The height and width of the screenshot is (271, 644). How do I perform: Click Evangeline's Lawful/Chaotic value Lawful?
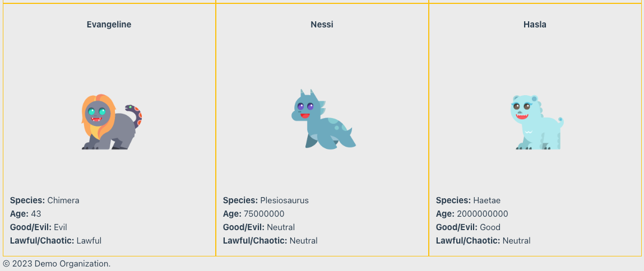pyautogui.click(x=89, y=241)
